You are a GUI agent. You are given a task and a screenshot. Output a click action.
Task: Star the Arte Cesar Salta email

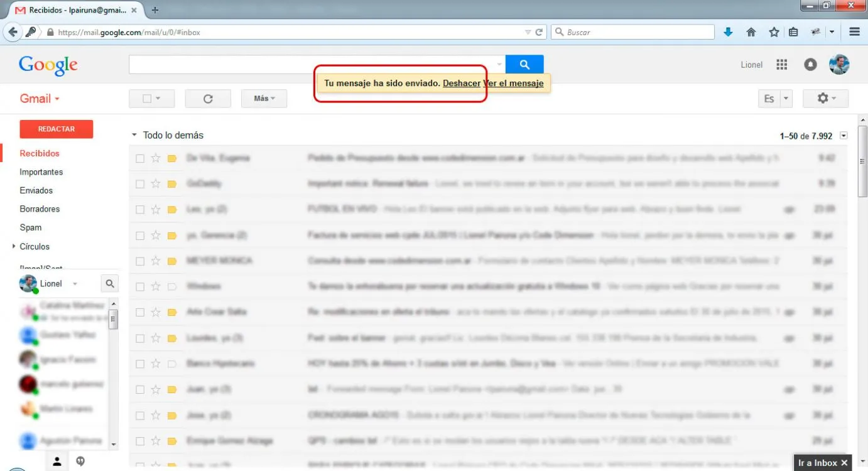click(x=156, y=312)
